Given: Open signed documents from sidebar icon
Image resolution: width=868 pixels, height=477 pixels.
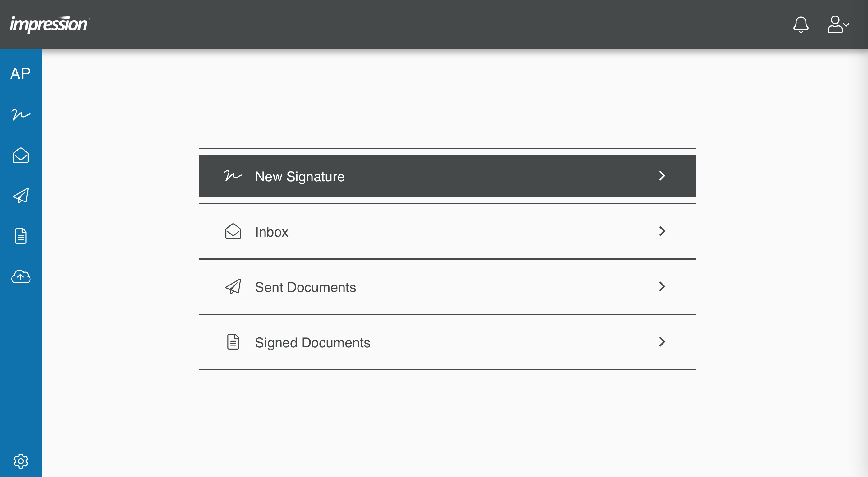Looking at the screenshot, I should tap(21, 236).
